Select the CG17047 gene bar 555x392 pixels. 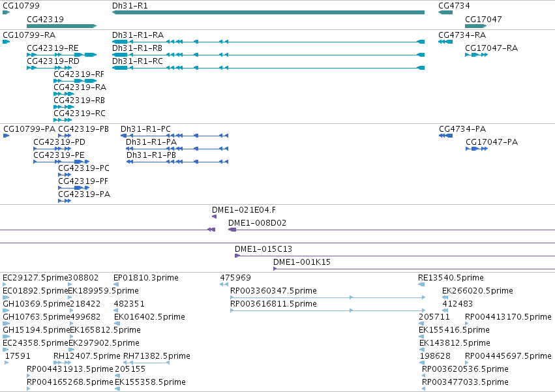coord(475,26)
